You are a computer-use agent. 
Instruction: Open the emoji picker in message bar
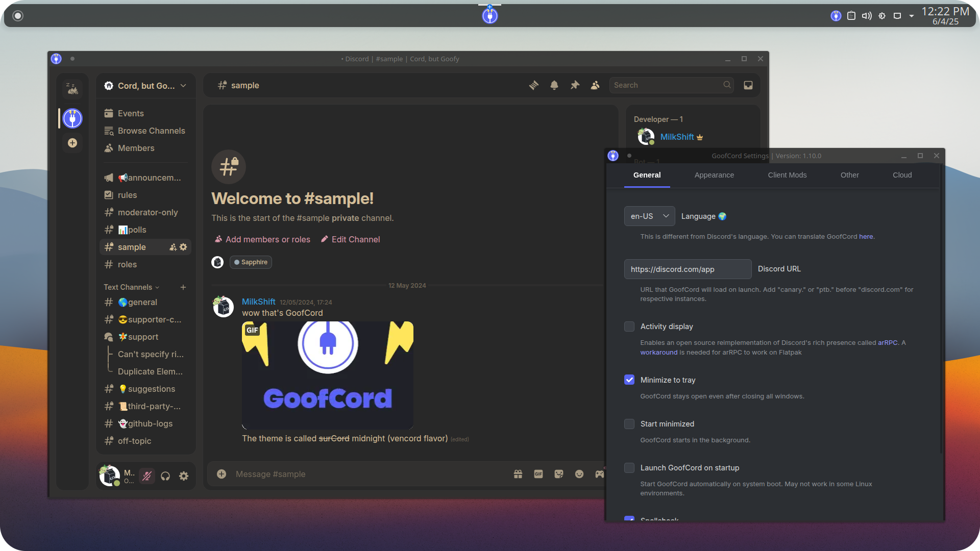(579, 474)
